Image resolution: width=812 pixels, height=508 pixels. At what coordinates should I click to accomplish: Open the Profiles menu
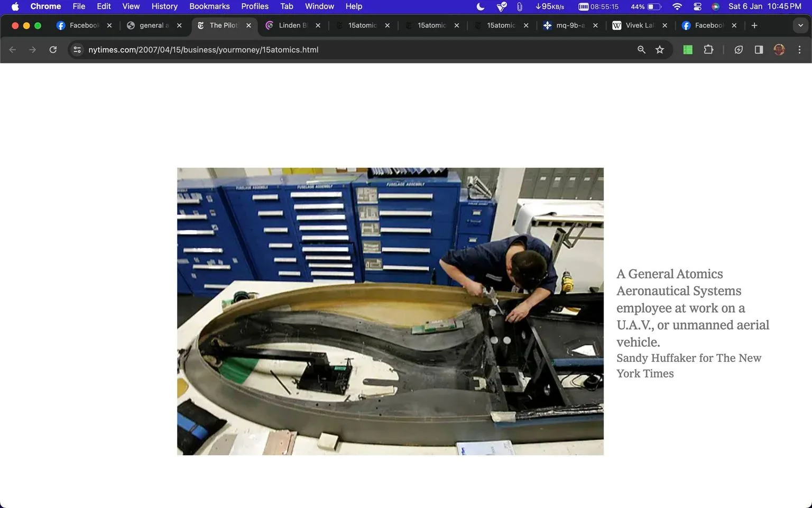[255, 6]
